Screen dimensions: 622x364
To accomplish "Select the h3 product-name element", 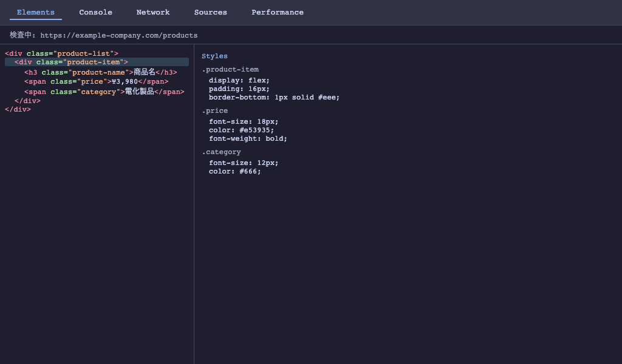I will (100, 72).
